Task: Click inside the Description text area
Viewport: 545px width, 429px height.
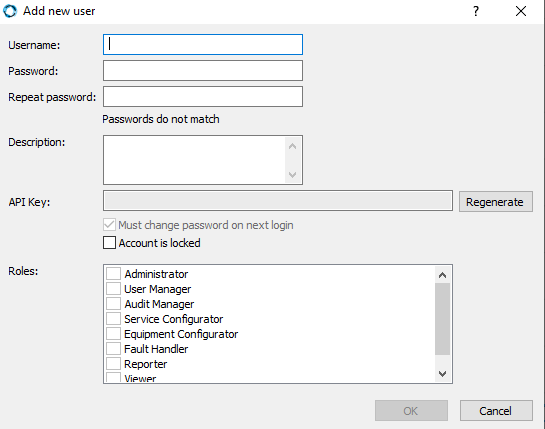Action: 194,160
